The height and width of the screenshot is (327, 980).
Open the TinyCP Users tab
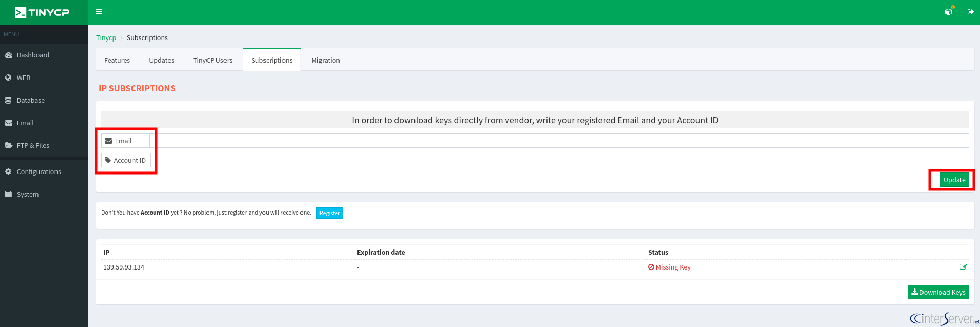(213, 60)
